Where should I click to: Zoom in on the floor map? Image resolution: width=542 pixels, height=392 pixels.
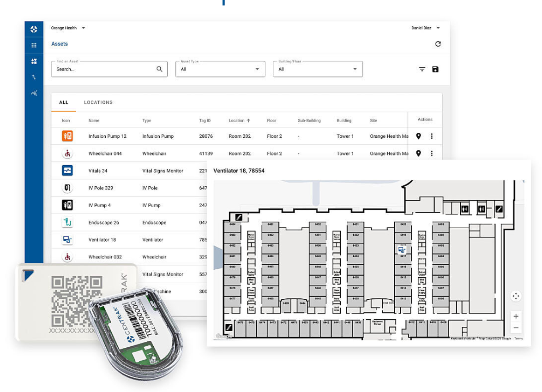(516, 316)
